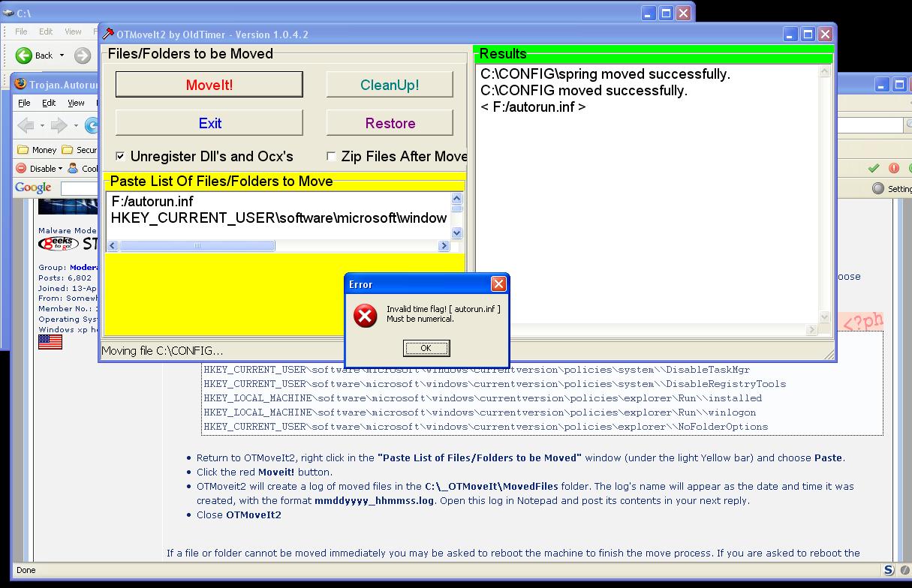Open View menu in Firefox window

(76, 103)
